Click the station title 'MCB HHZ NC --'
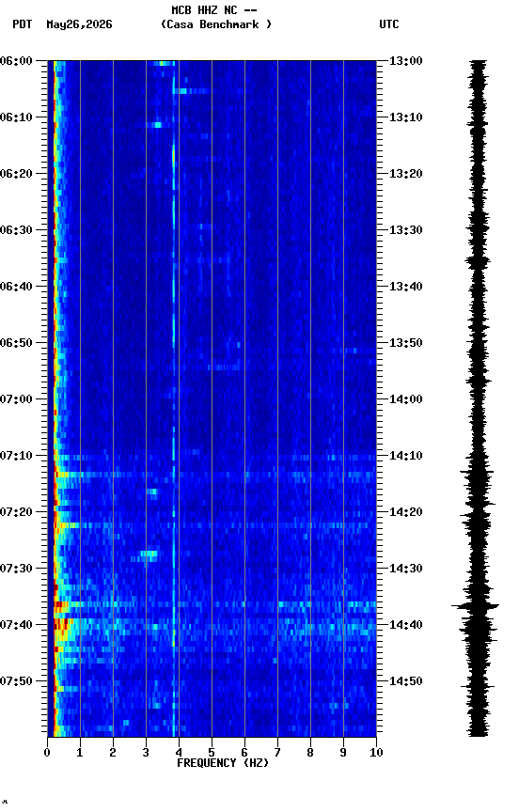The width and height of the screenshot is (519, 812). click(x=214, y=10)
